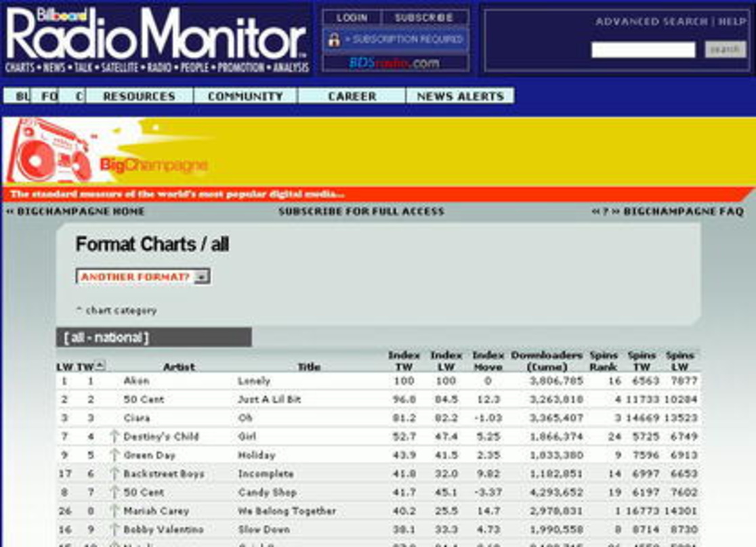Click the up arrow beside Destiny's Child

tap(114, 437)
